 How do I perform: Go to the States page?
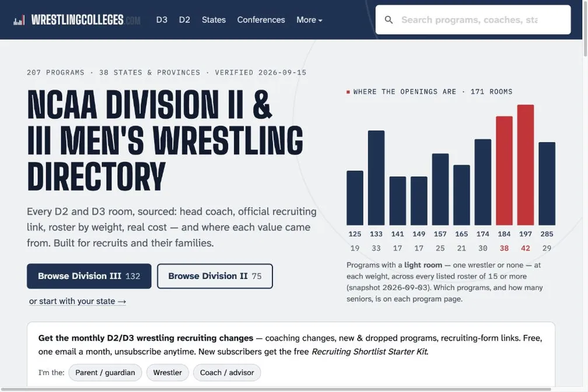(213, 20)
